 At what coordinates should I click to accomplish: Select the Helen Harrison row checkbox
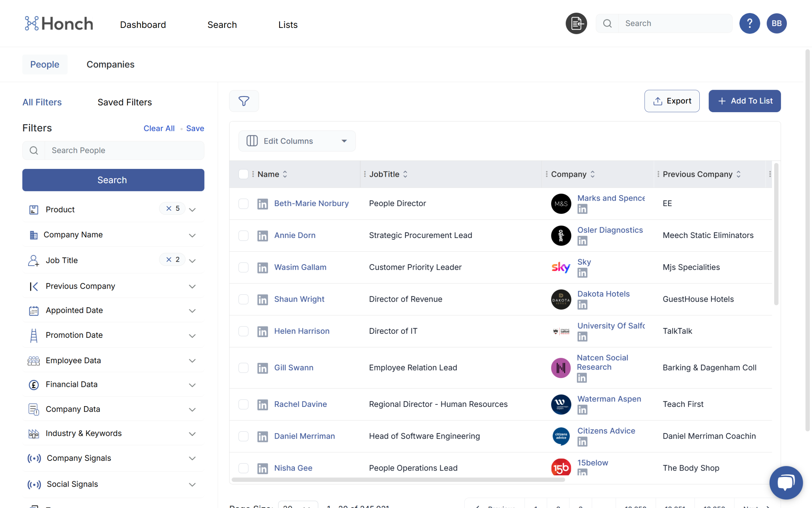pos(243,331)
